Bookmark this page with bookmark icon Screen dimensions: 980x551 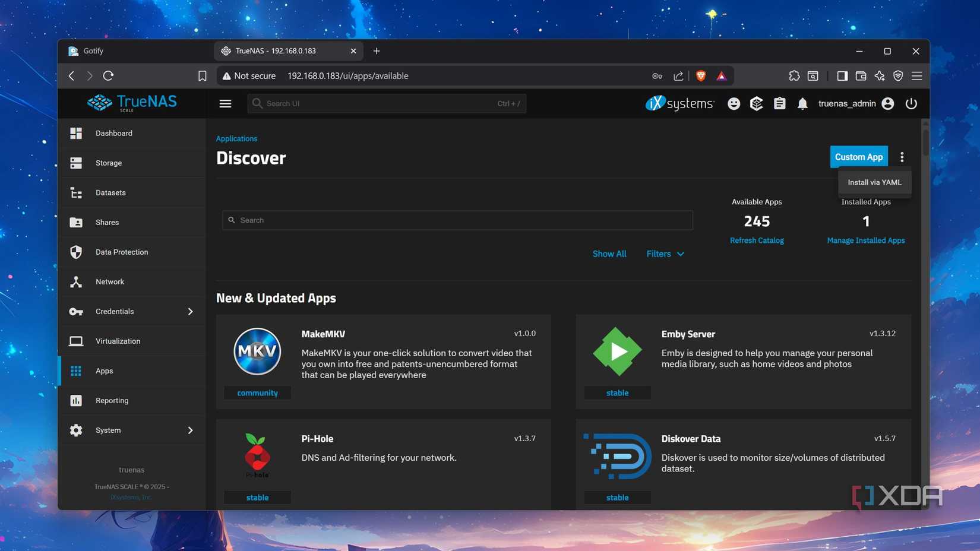[203, 75]
